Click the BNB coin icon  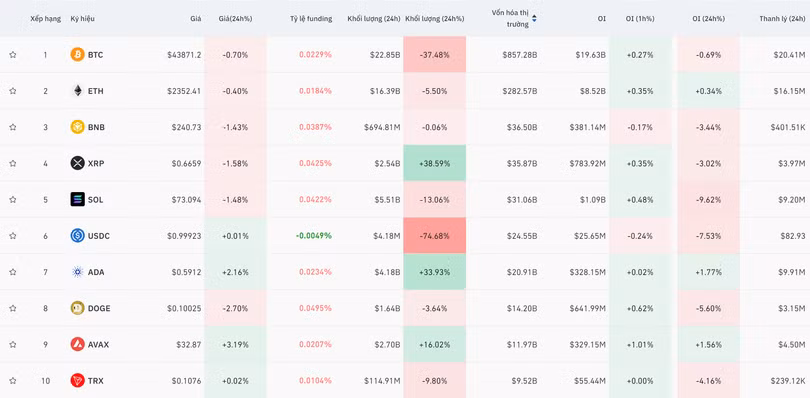click(77, 127)
